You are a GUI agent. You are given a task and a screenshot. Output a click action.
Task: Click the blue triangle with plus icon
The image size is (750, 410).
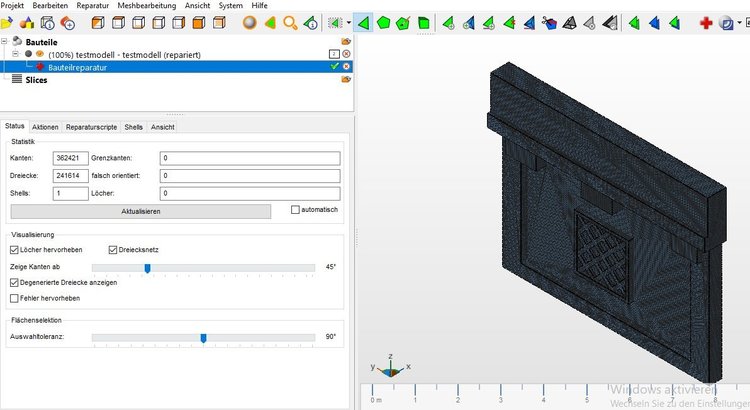coord(469,22)
